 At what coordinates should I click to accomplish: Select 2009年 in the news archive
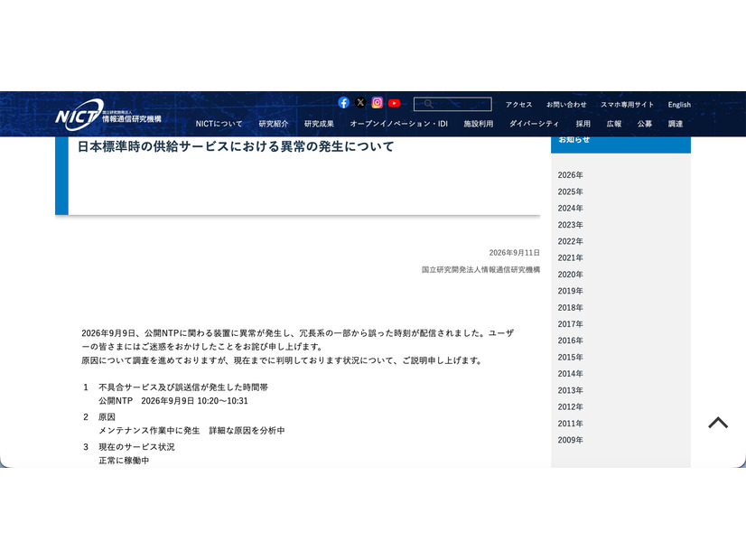(x=570, y=440)
